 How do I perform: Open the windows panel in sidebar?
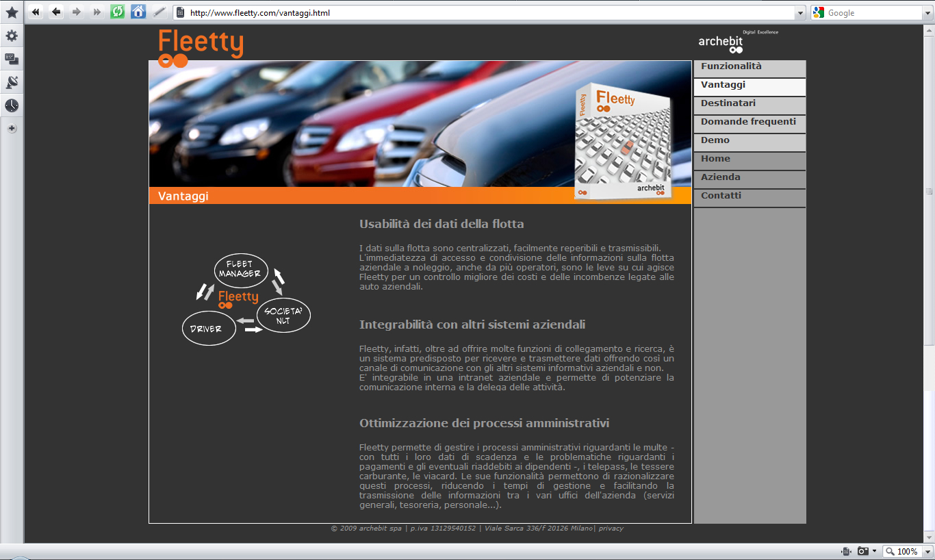coord(12,59)
